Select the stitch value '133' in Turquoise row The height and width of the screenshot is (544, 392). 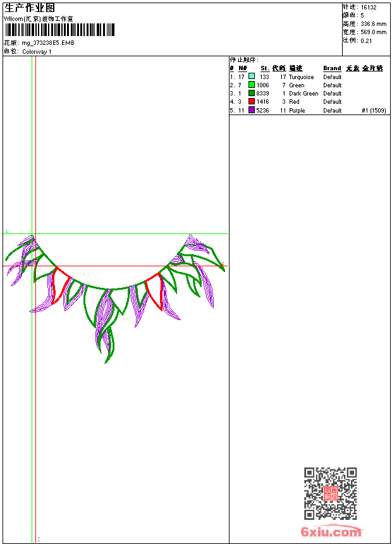click(264, 77)
